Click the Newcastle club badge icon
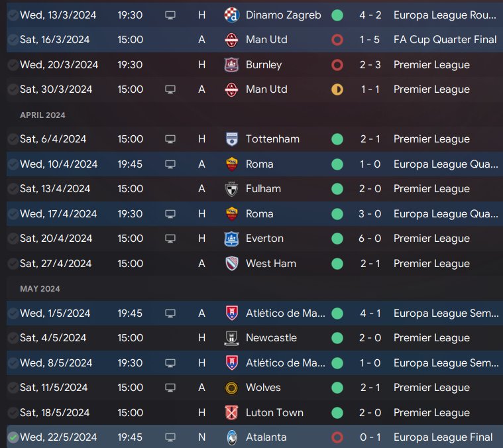The height and width of the screenshot is (448, 503). click(x=231, y=338)
